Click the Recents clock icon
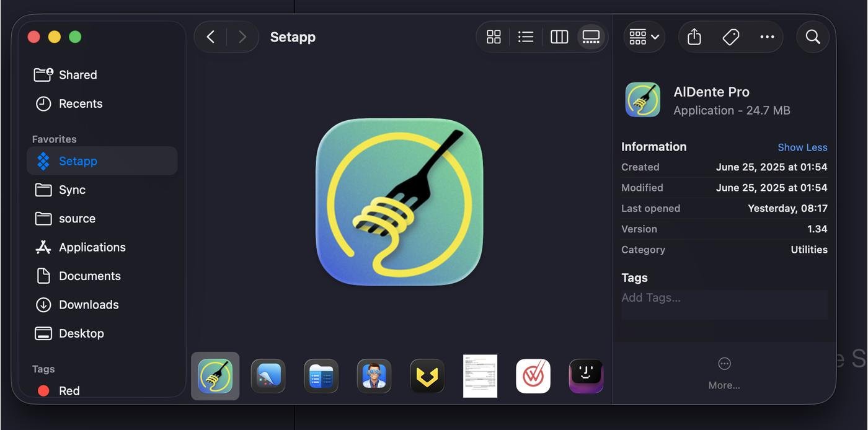The image size is (868, 430). 43,103
